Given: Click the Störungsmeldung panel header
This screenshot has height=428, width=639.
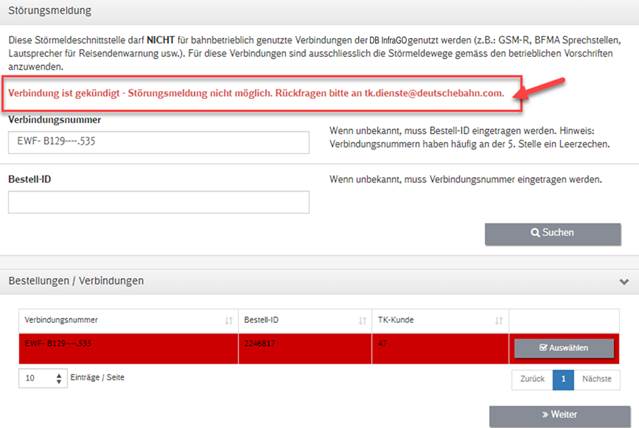Looking at the screenshot, I should (x=50, y=11).
